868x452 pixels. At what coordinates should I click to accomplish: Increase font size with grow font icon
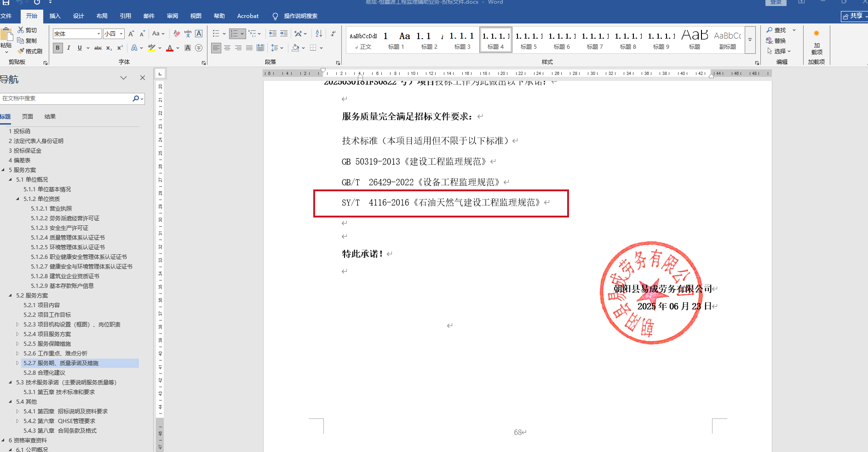[x=131, y=34]
